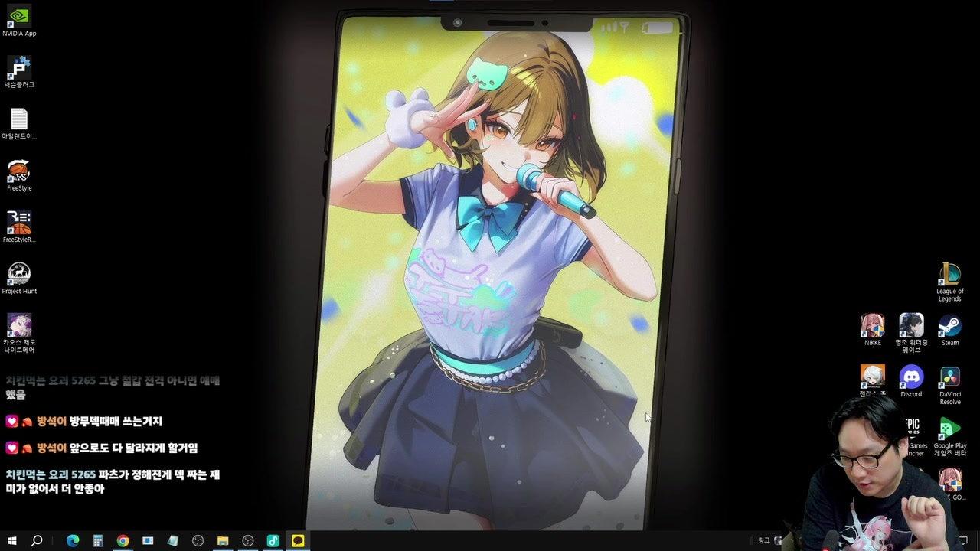This screenshot has height=551, width=980.
Task: Open the NVIDIA App desktop shortcut
Action: 19,21
